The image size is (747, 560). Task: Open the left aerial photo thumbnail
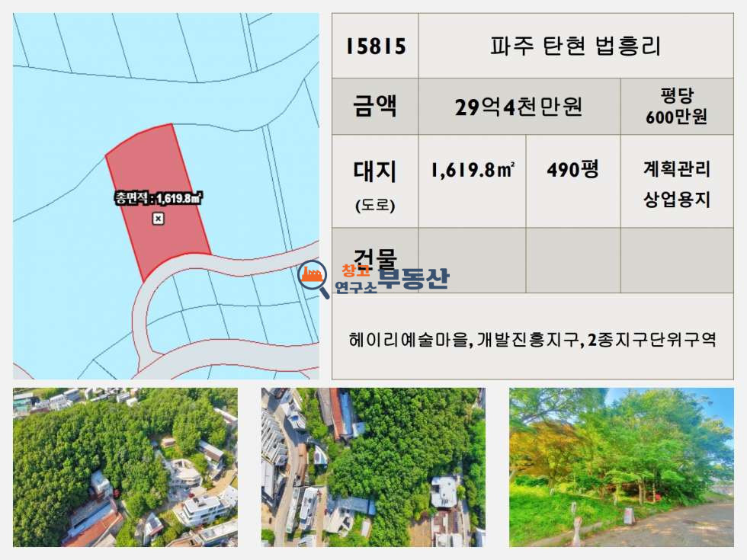[x=125, y=467]
